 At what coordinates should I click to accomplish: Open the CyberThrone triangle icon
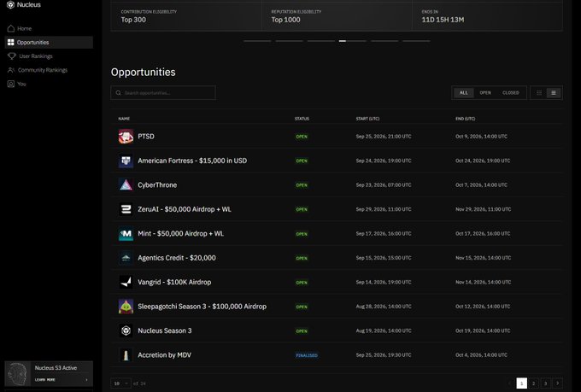pos(126,184)
